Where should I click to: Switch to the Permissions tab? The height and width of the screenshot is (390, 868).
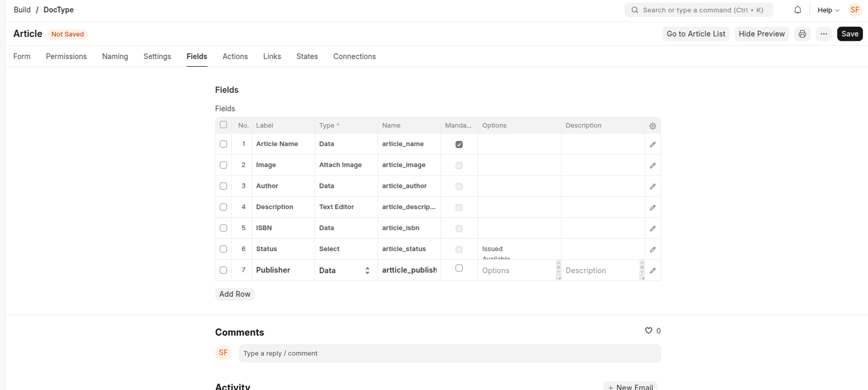66,56
